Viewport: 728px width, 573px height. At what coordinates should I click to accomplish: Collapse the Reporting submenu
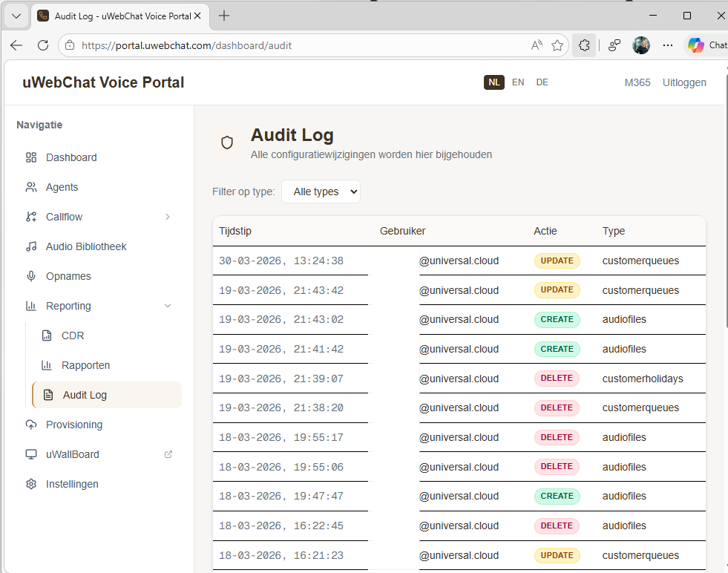click(x=166, y=306)
